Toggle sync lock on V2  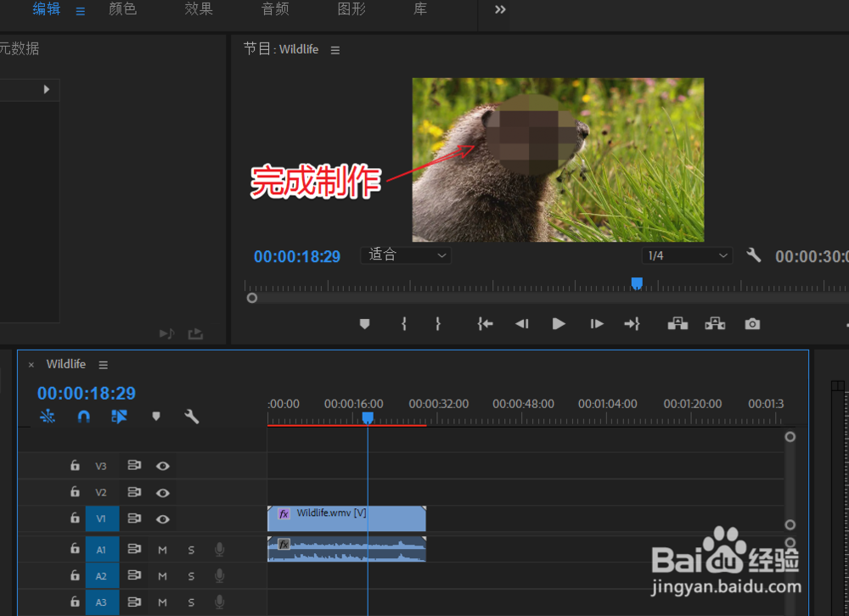134,491
